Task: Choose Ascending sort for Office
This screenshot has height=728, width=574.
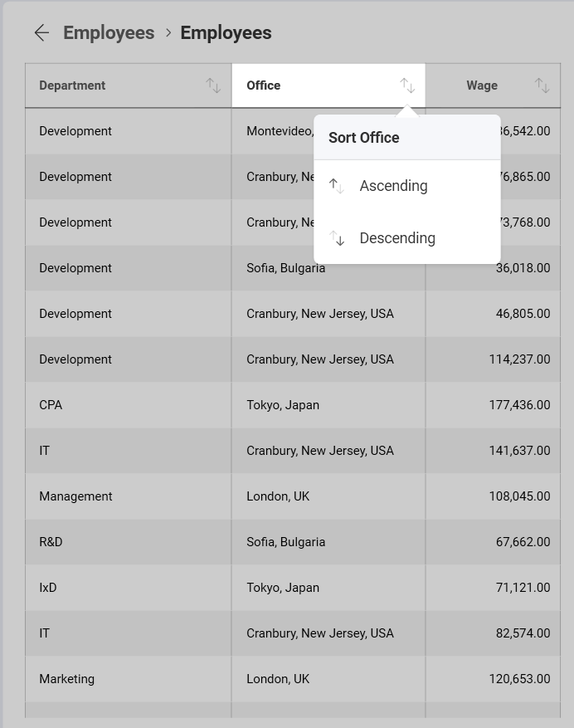Action: point(393,186)
